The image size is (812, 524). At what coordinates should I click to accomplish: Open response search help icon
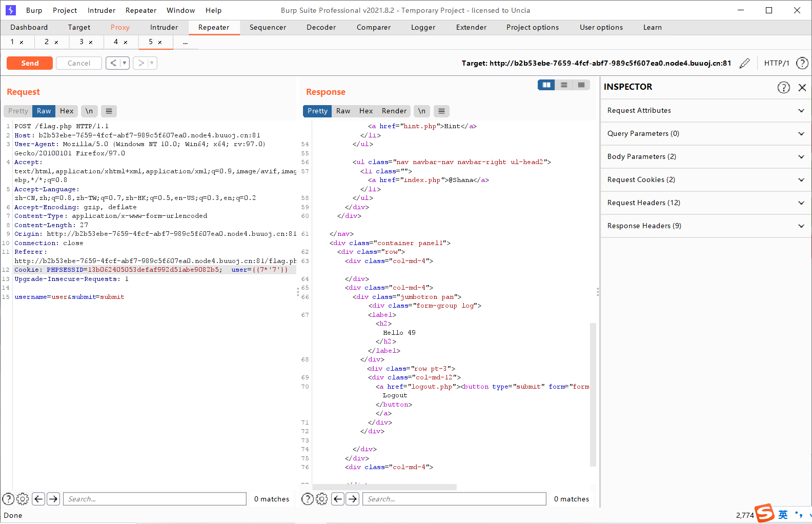point(308,499)
